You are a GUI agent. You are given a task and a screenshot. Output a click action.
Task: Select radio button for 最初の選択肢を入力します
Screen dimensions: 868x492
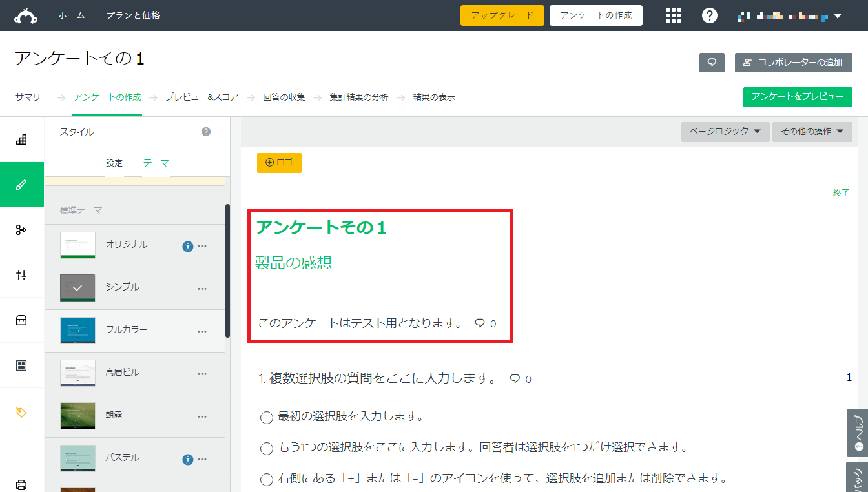[x=266, y=417]
